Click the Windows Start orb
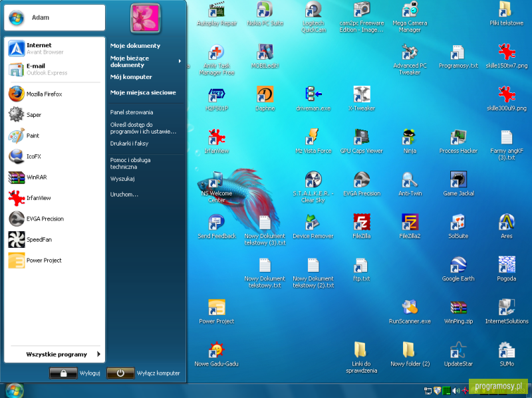The height and width of the screenshot is (398, 532). click(x=14, y=391)
